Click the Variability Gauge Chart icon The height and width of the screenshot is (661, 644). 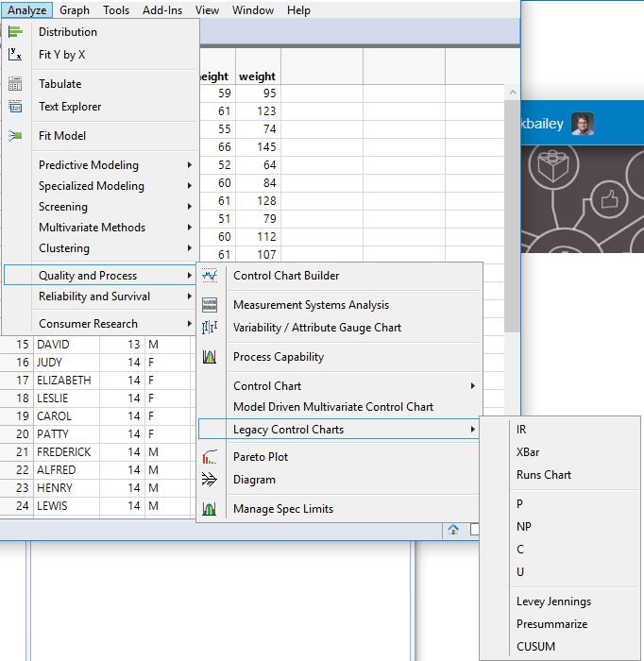(210, 328)
